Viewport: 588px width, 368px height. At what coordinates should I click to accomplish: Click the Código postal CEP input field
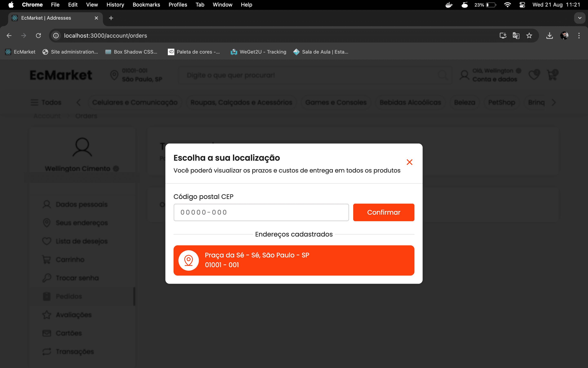pyautogui.click(x=261, y=212)
